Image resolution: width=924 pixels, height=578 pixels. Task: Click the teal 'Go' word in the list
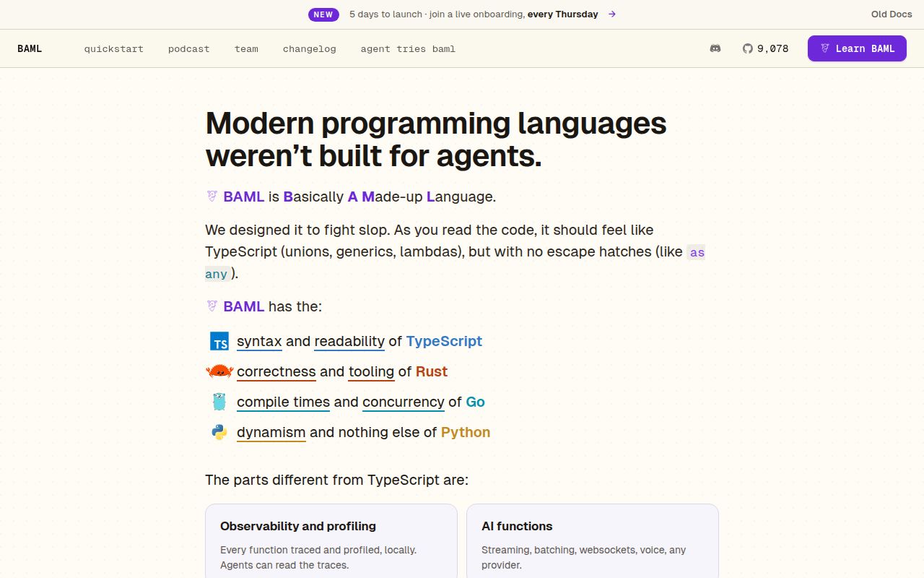pos(475,402)
